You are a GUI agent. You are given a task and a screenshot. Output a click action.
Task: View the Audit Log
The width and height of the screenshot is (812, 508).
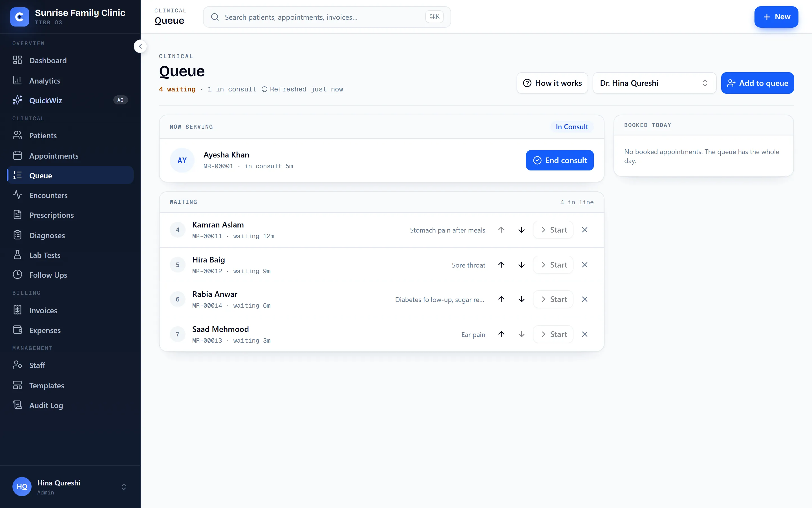[x=70, y=405]
